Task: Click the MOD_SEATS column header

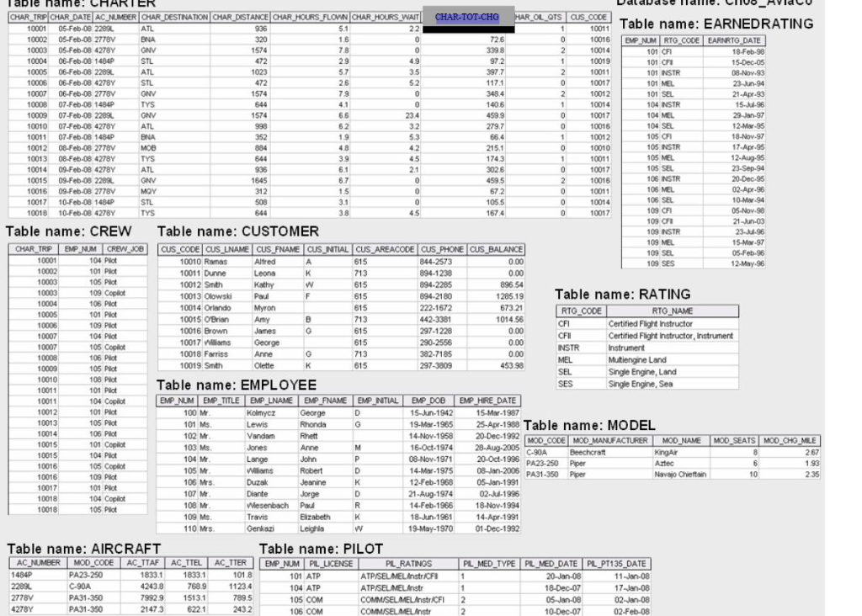Action: pos(734,441)
